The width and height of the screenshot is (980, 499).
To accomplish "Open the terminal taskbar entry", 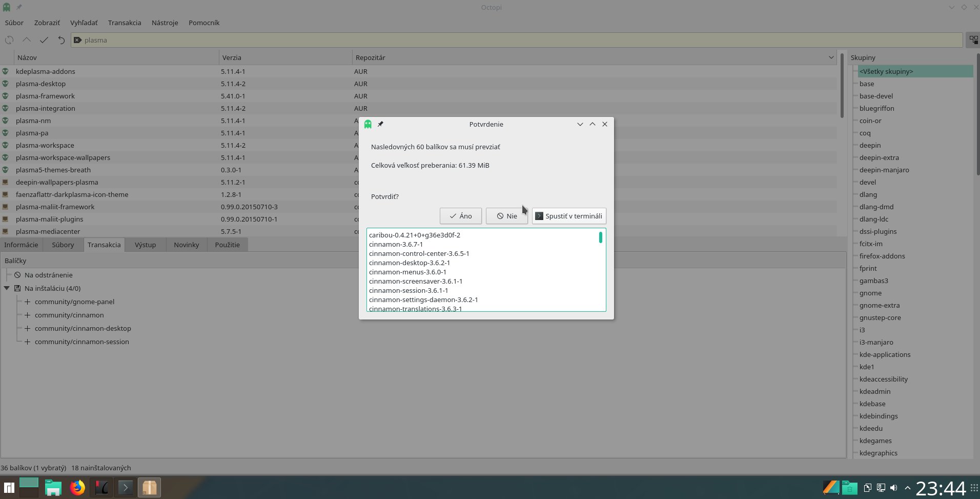I will 125,488.
